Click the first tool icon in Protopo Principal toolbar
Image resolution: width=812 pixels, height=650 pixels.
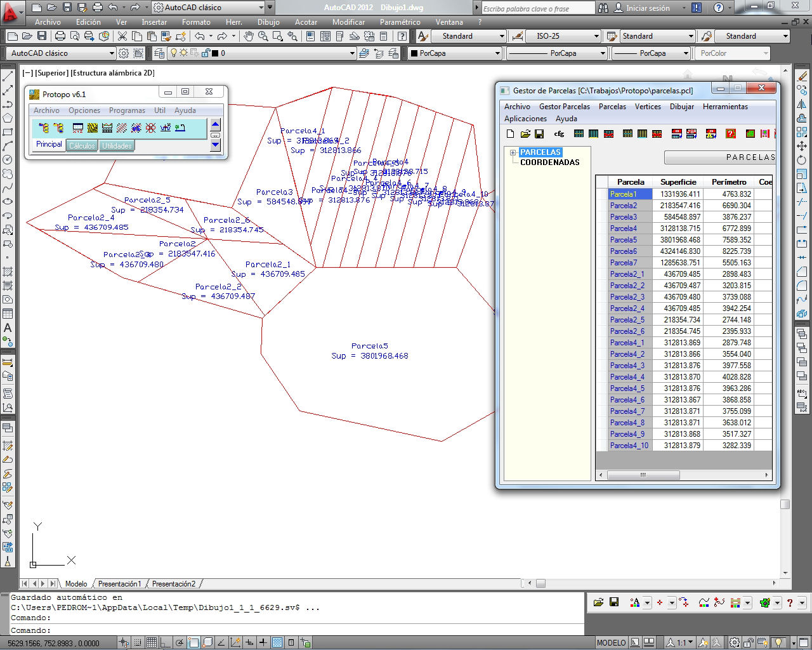(44, 128)
